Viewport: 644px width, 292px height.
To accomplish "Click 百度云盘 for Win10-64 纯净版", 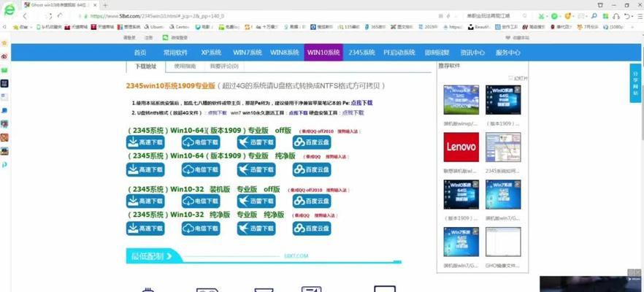I will (x=312, y=169).
